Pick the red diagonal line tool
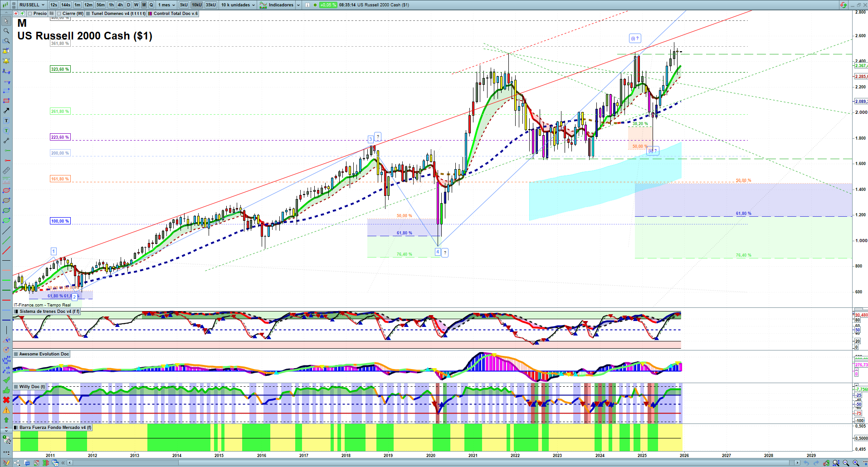Viewport: 868px width, 467px height. [x=6, y=250]
